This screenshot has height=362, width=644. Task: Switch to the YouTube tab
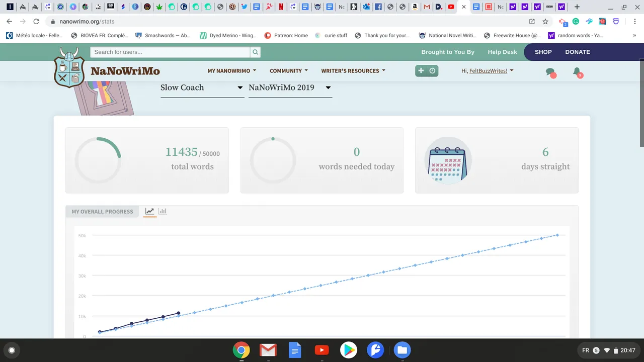[x=451, y=7]
